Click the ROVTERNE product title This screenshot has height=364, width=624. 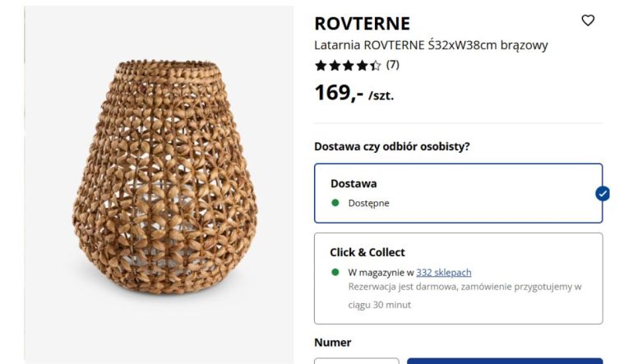[362, 24]
